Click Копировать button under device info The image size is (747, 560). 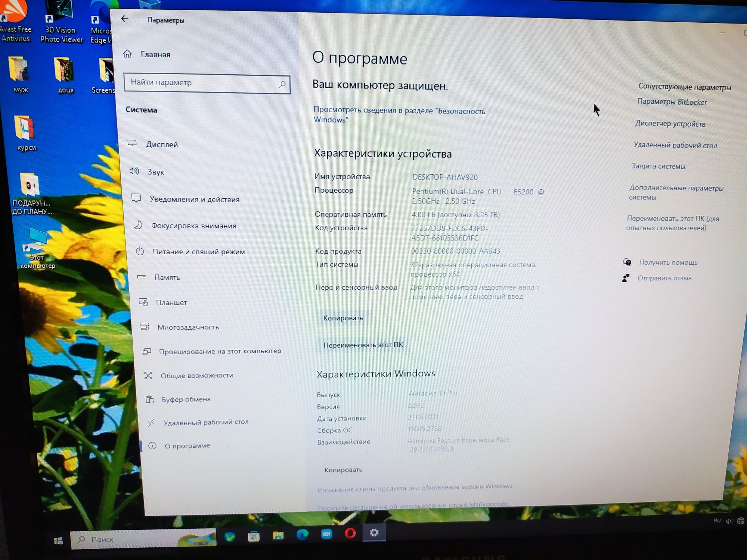pos(344,318)
